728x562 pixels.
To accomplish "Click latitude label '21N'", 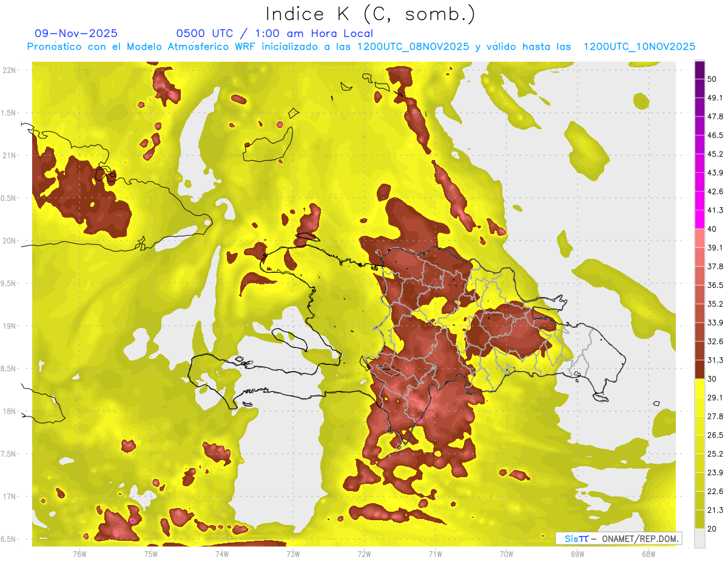I will point(10,156).
